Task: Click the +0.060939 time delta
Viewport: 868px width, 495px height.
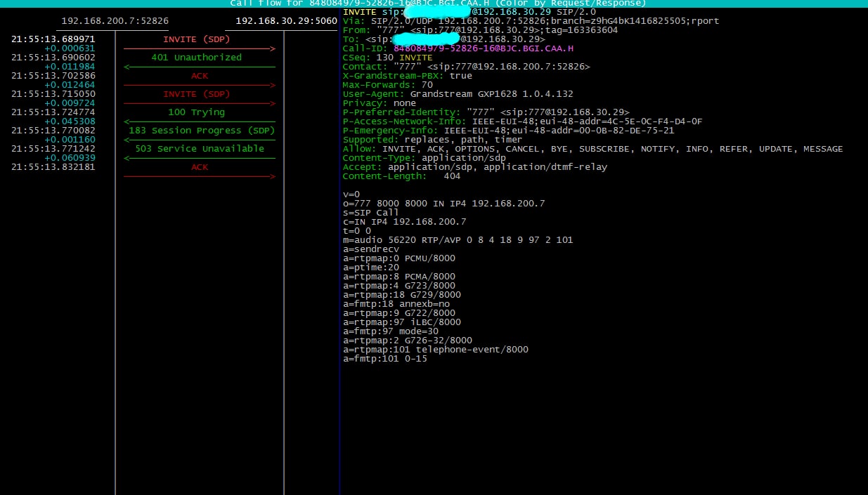Action: click(70, 158)
